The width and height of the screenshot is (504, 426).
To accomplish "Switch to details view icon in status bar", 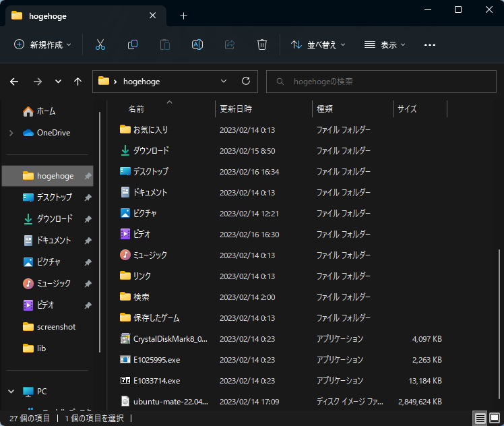I will point(480,419).
